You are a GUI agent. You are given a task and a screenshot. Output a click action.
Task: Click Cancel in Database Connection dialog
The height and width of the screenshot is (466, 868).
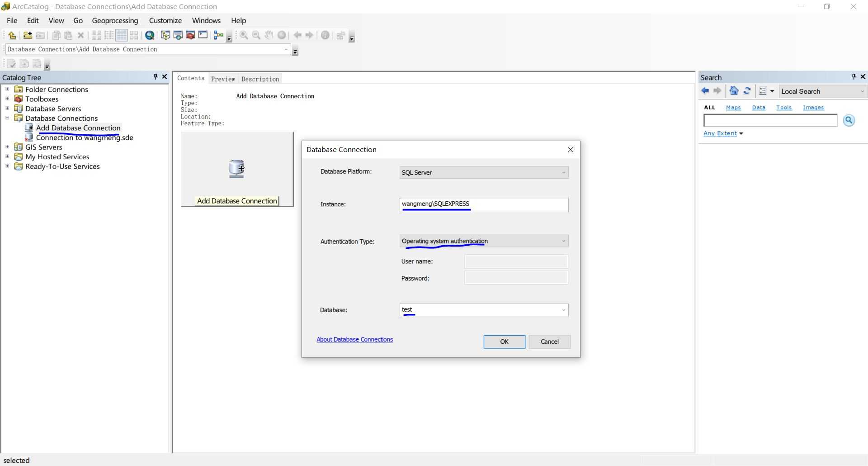point(550,342)
